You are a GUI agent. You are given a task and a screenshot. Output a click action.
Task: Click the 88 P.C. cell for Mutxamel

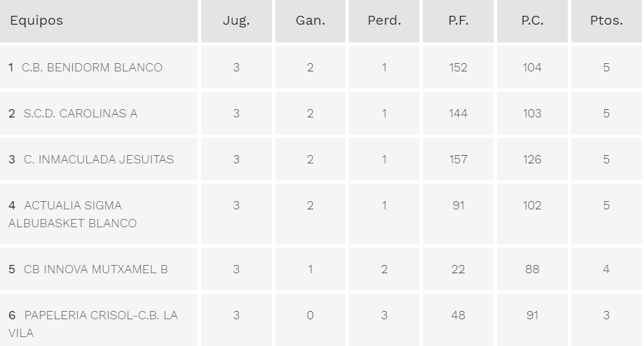coord(532,269)
